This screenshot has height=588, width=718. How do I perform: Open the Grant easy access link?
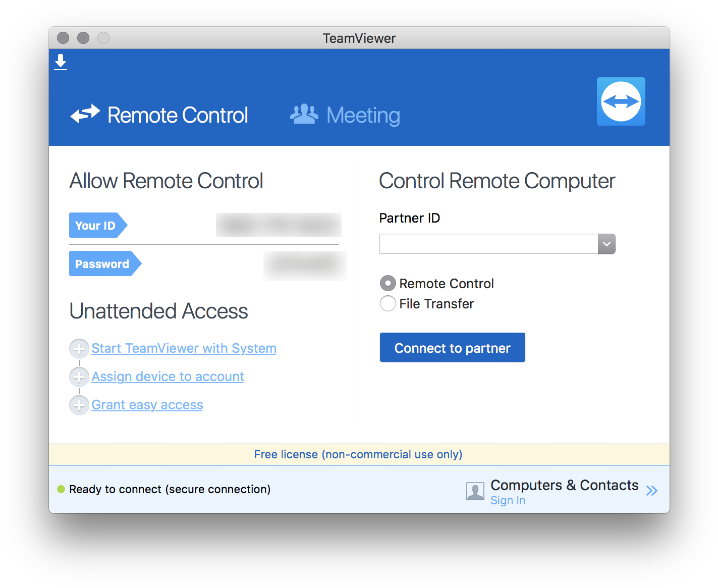point(147,405)
